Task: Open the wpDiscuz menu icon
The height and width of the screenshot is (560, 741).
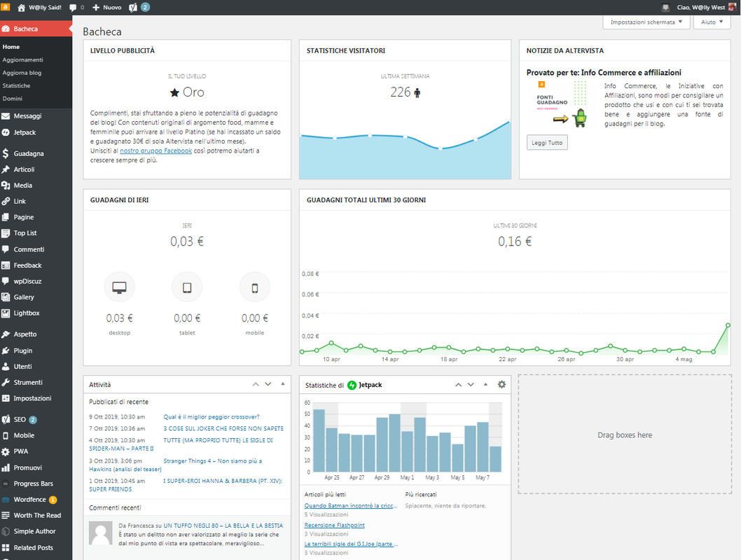Action: [6, 281]
